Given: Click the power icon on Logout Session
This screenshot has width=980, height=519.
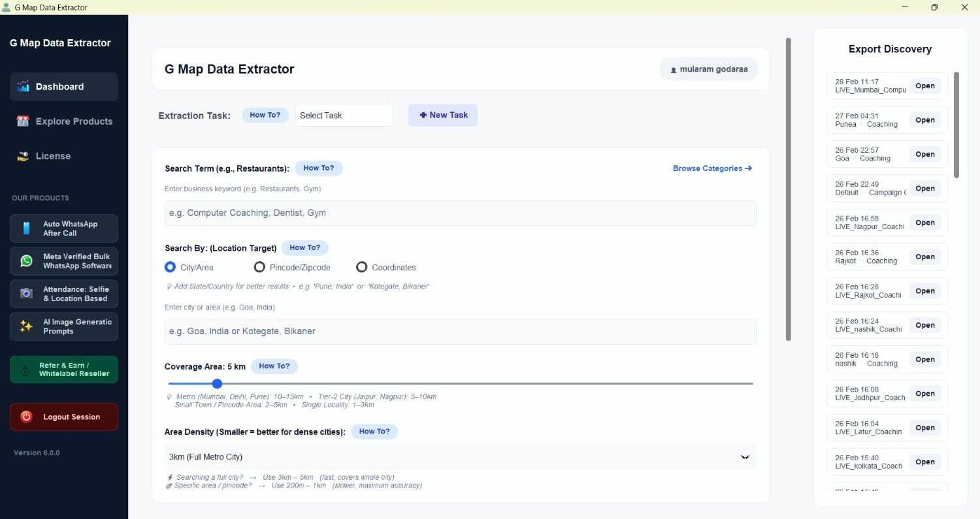Looking at the screenshot, I should [x=26, y=417].
